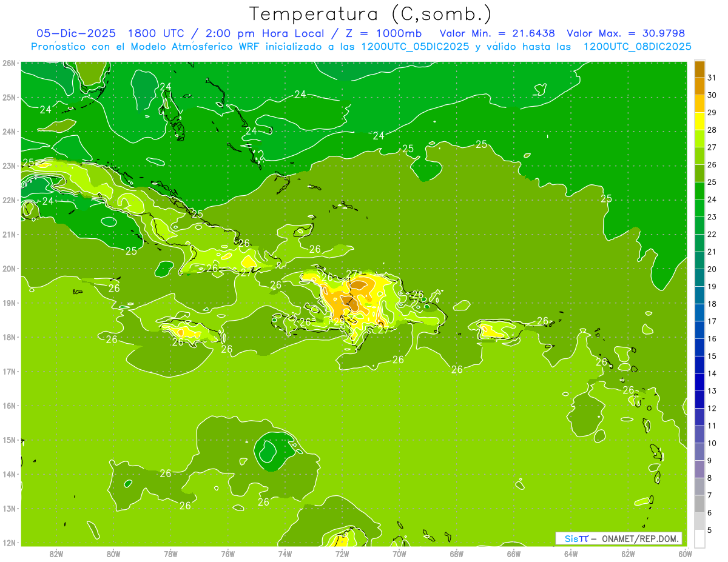This screenshot has height=562, width=728.
Task: Click the dark orange hotspot over Hispaniola
Action: 349,302
